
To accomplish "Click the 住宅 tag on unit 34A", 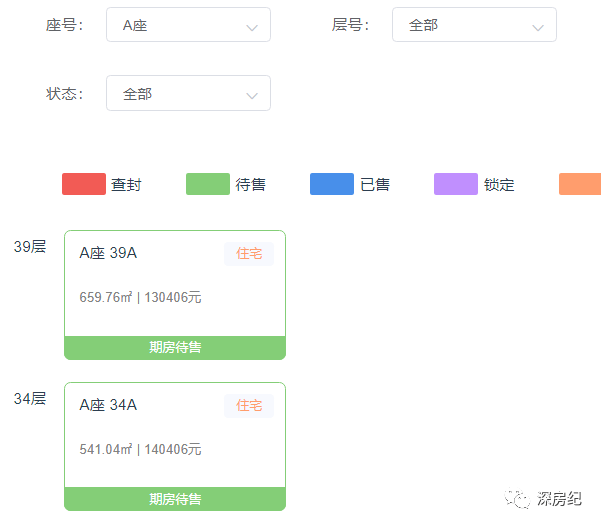I will coord(249,406).
